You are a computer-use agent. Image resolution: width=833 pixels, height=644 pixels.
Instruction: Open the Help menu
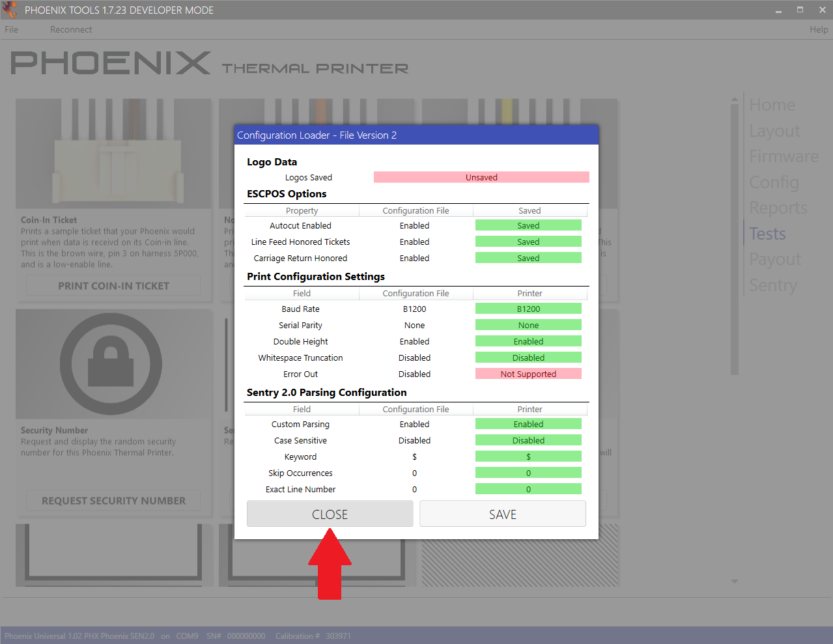point(819,29)
